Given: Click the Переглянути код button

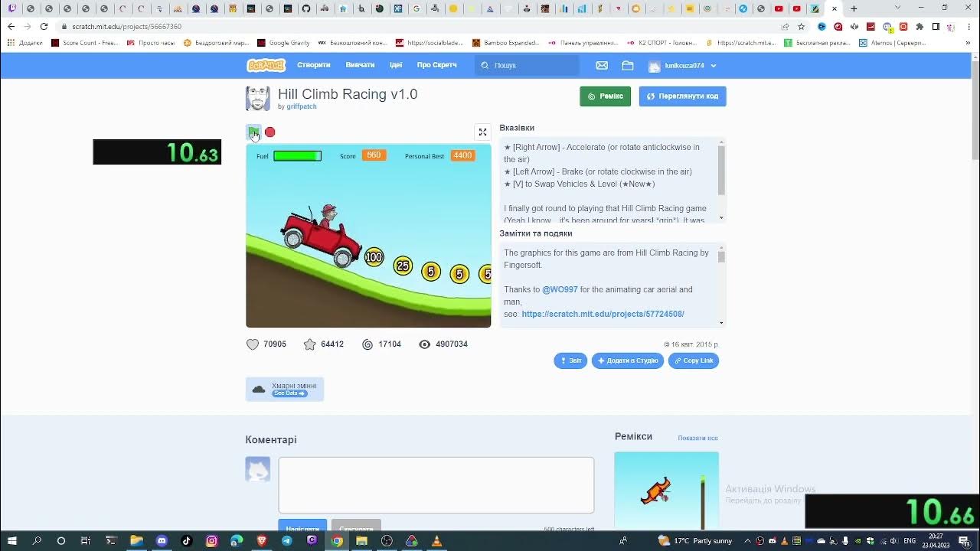Looking at the screenshot, I should point(683,96).
